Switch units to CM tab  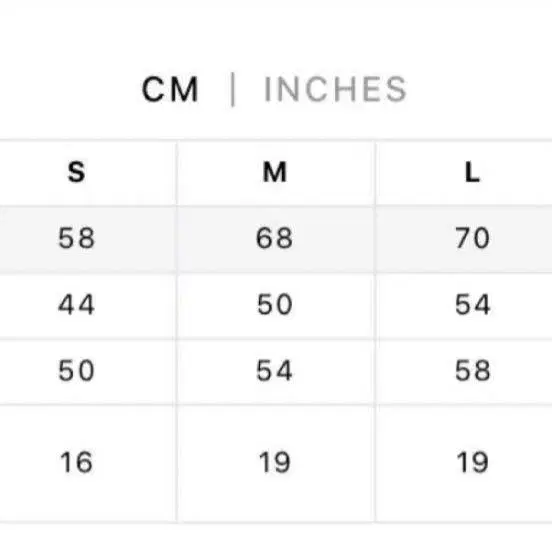[x=170, y=89]
